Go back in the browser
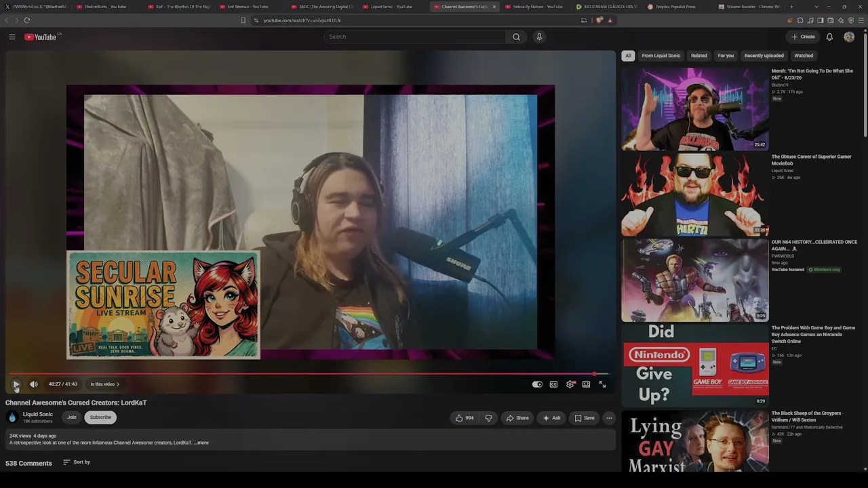The width and height of the screenshot is (868, 488). coord(7,20)
